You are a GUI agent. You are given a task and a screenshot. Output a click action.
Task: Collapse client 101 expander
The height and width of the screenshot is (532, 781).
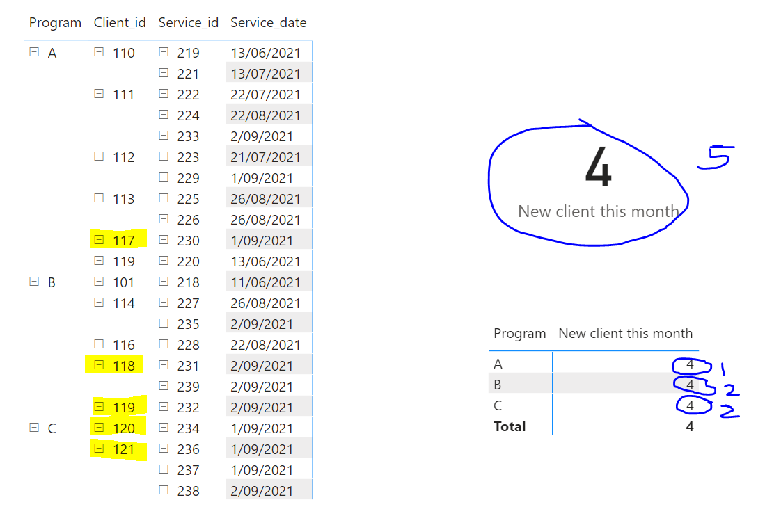99,282
